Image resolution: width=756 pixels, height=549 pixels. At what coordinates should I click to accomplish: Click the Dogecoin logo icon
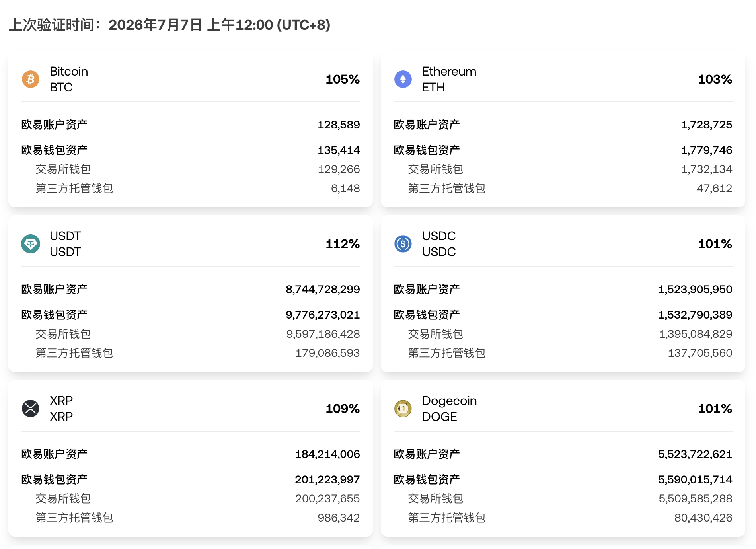click(403, 409)
